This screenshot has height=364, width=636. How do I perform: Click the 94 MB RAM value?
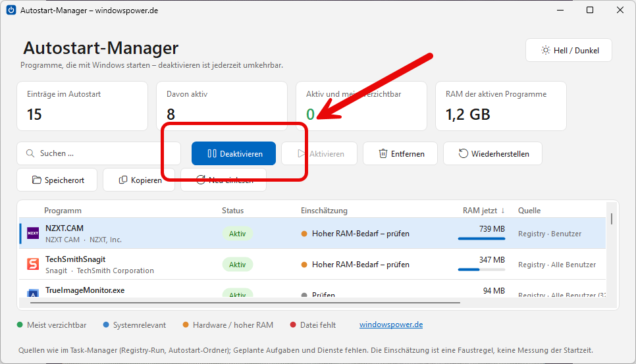pyautogui.click(x=494, y=291)
